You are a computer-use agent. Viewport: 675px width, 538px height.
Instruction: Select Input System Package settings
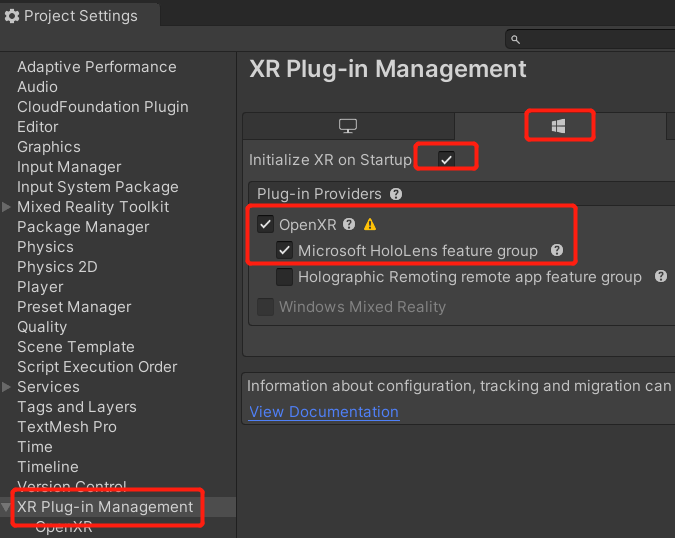pos(98,187)
